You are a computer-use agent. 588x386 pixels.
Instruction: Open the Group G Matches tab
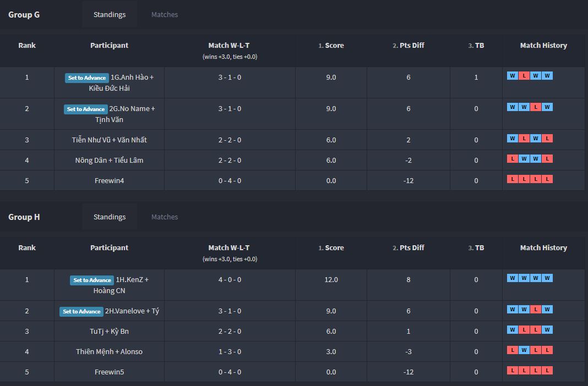(x=164, y=15)
